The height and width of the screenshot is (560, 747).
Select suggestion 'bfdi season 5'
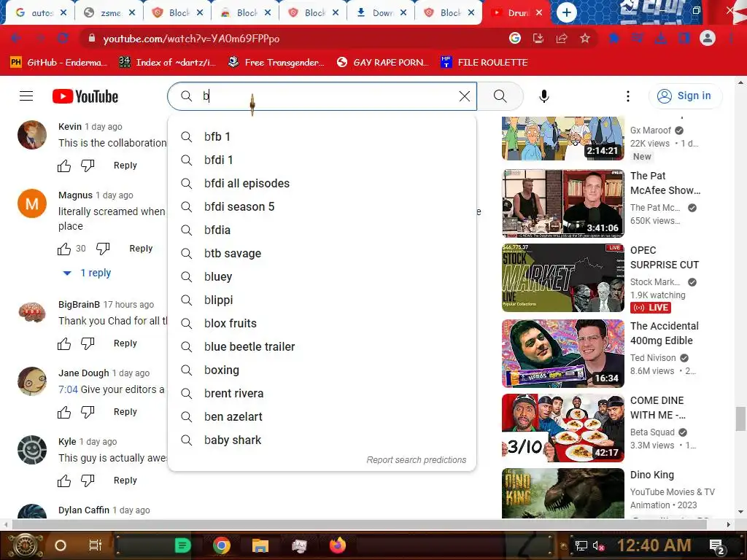(x=322, y=206)
